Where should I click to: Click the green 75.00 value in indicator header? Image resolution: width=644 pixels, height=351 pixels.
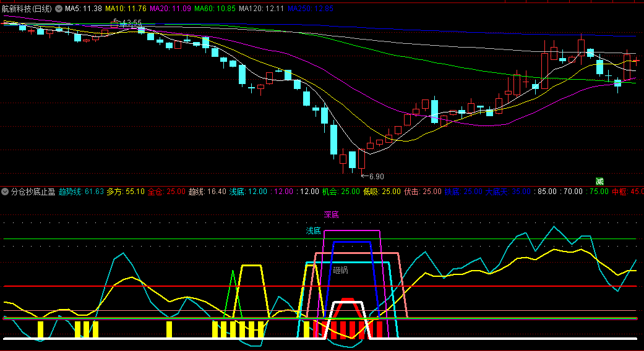click(596, 192)
